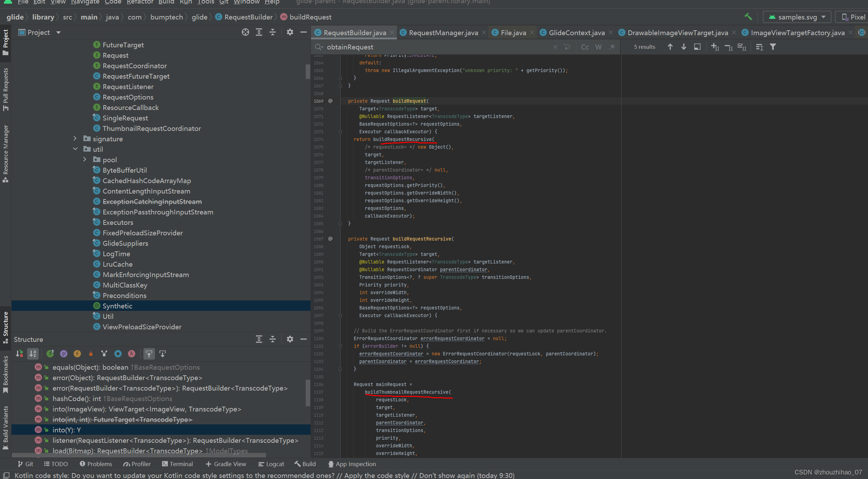Viewport: 868px width, 479px height.
Task: Go to next search occurrence arrow
Action: (x=684, y=47)
